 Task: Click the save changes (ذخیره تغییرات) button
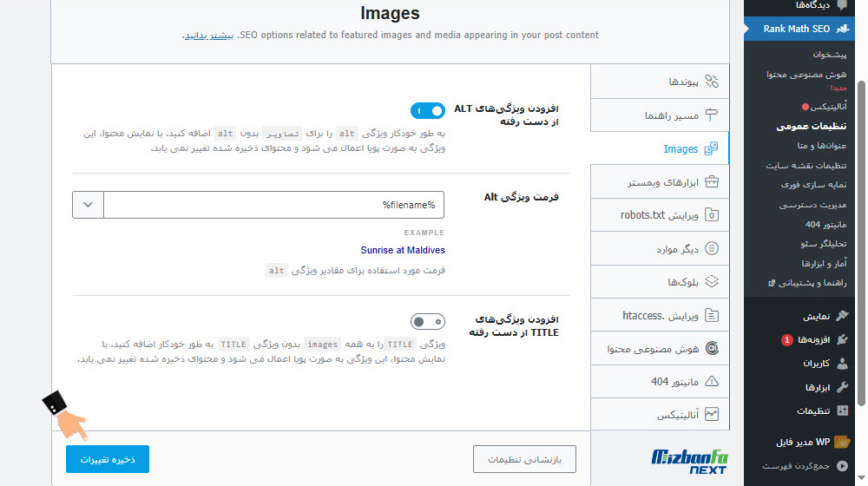coord(108,459)
